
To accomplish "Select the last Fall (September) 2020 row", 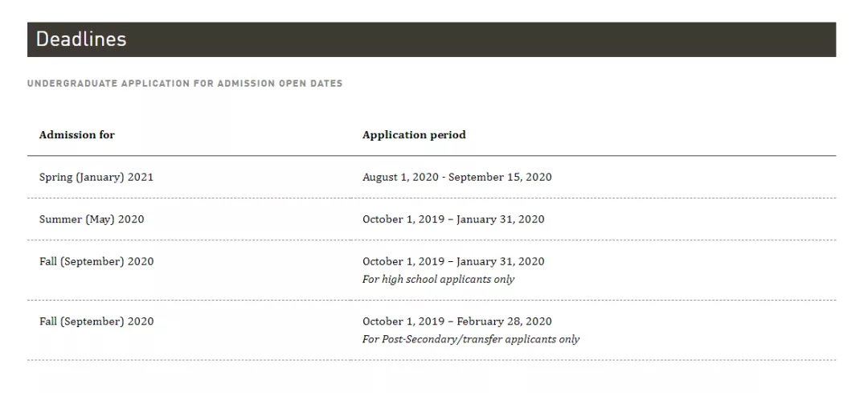I will tap(432, 330).
